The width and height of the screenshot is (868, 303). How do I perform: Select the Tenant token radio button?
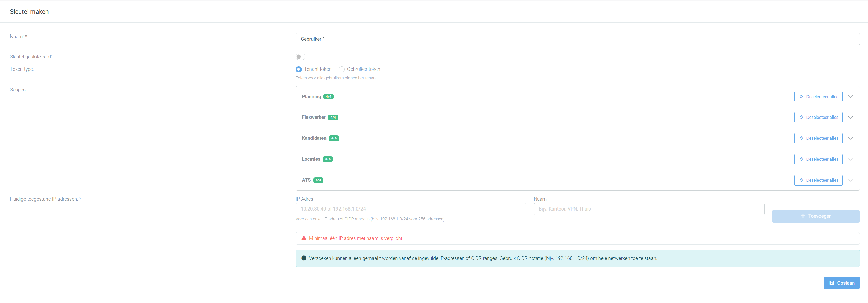pos(298,69)
